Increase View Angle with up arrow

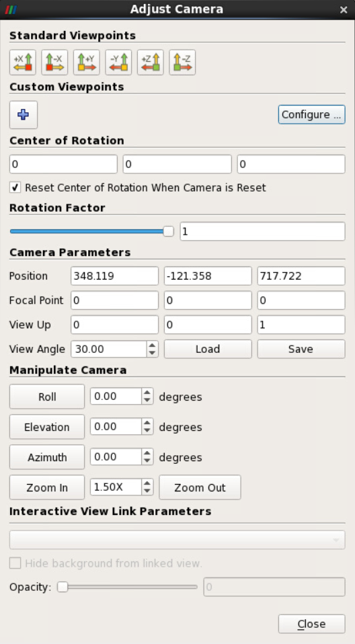pyautogui.click(x=153, y=345)
